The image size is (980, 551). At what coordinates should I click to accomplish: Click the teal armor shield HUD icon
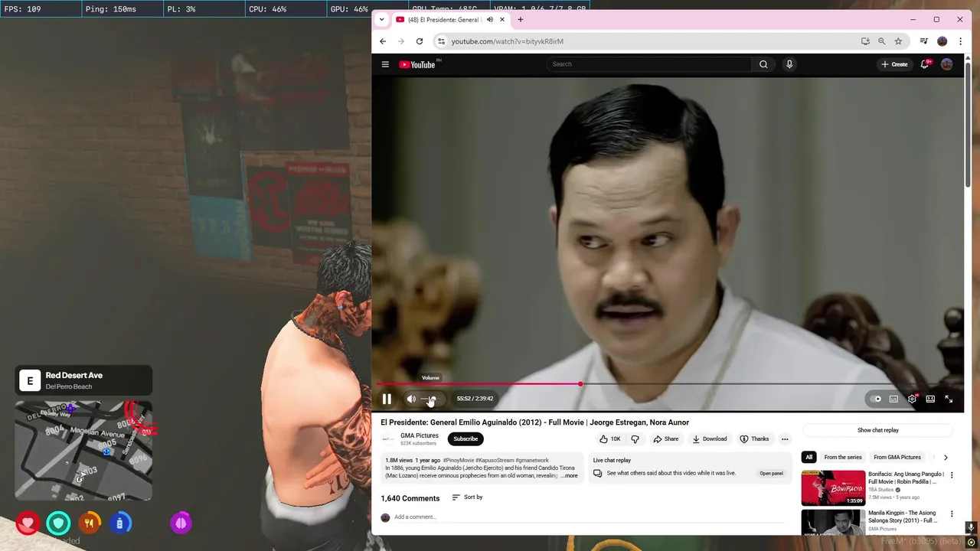coord(58,523)
